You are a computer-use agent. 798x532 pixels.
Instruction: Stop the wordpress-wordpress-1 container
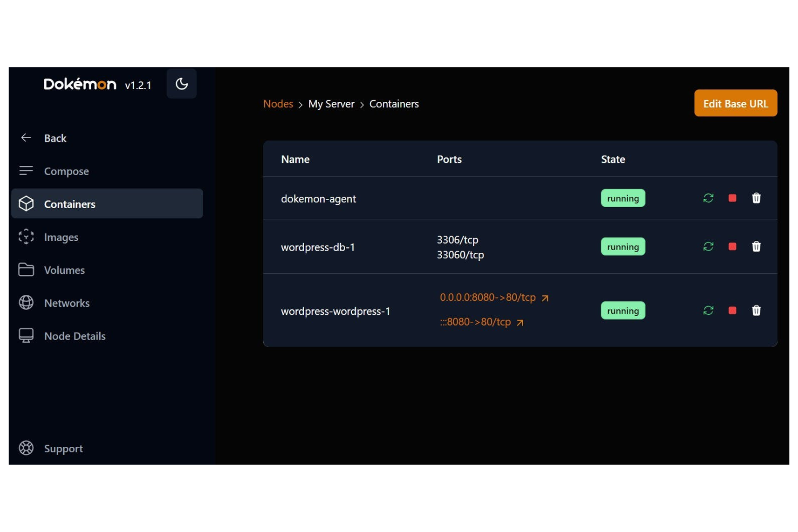[732, 310]
